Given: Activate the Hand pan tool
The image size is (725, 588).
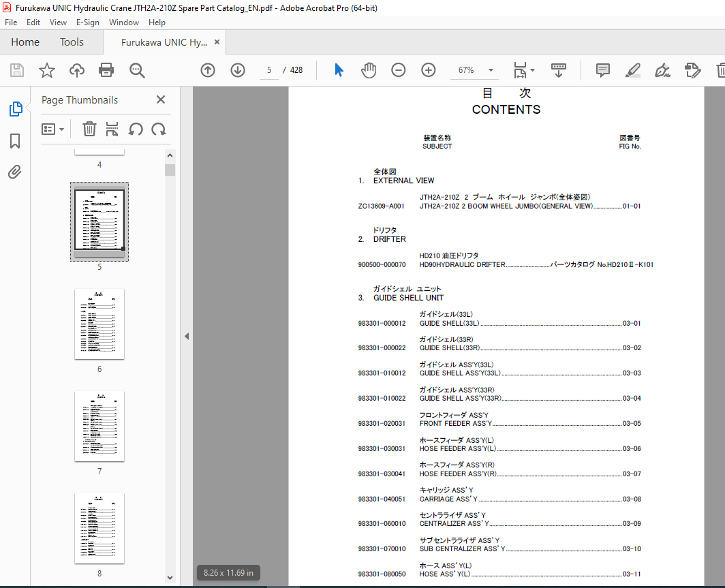Looking at the screenshot, I should point(369,70).
